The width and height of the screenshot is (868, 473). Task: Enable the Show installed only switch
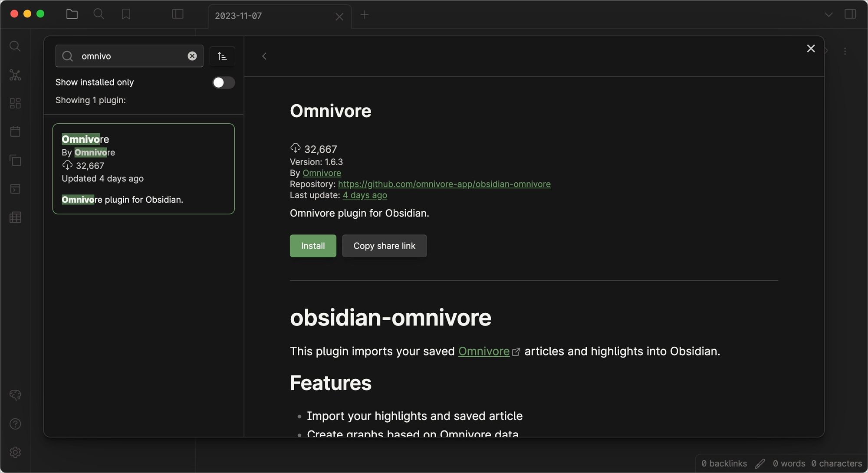(x=223, y=82)
